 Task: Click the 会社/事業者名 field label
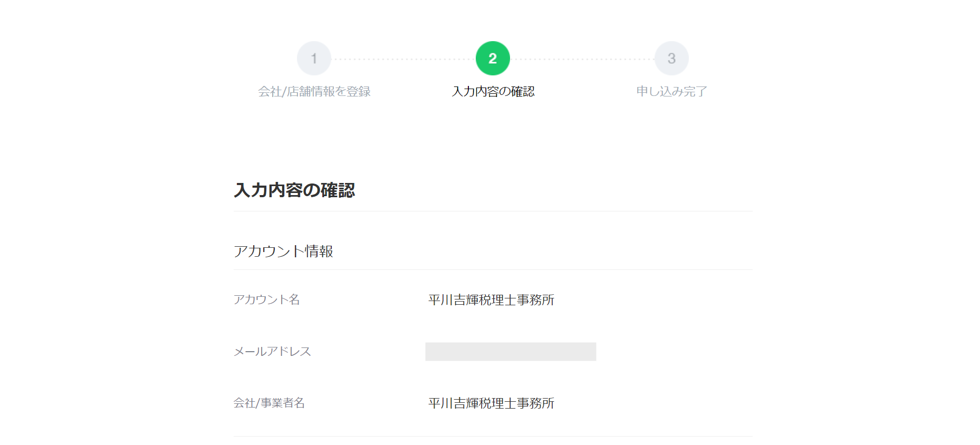269,403
